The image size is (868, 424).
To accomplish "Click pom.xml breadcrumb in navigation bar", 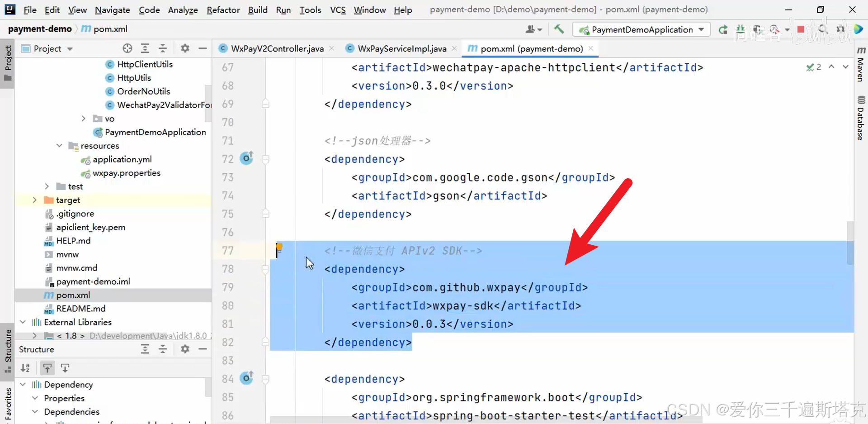I will (105, 29).
